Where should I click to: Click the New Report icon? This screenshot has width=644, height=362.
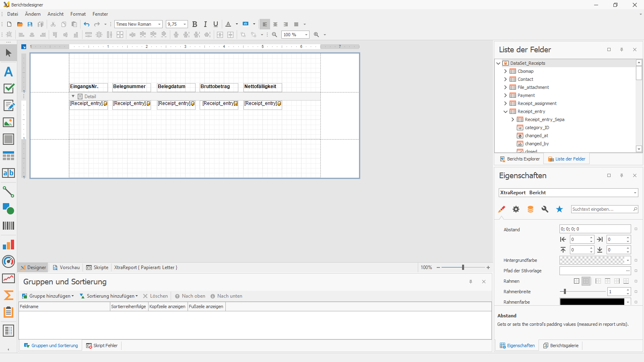9,24
